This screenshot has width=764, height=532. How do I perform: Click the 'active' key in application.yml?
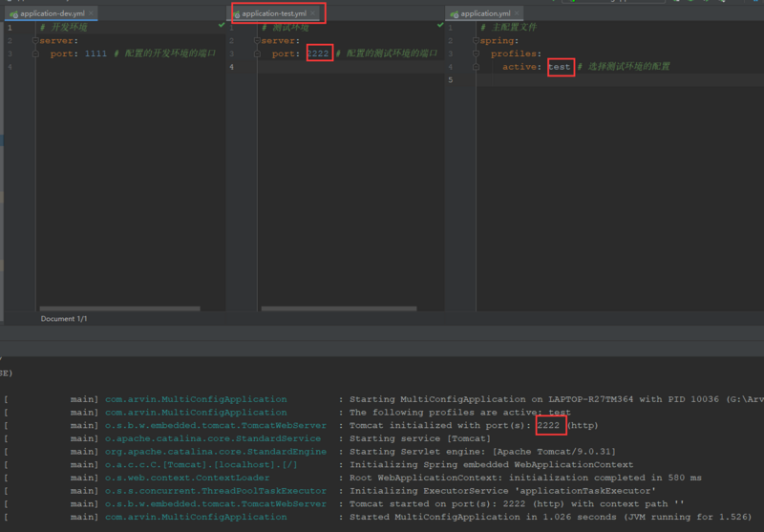(x=520, y=67)
